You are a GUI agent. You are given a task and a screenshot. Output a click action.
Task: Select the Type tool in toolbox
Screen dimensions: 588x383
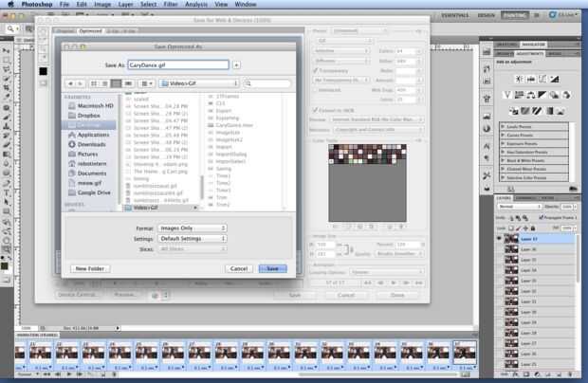(7, 193)
